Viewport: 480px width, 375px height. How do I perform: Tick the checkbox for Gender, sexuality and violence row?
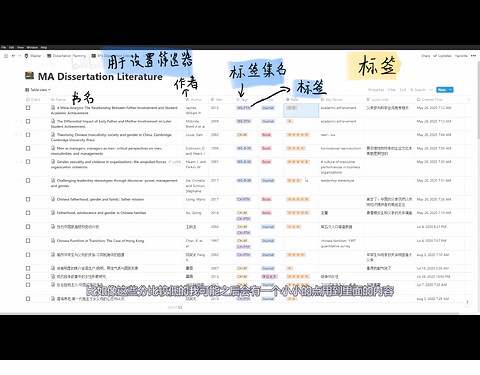[28, 162]
